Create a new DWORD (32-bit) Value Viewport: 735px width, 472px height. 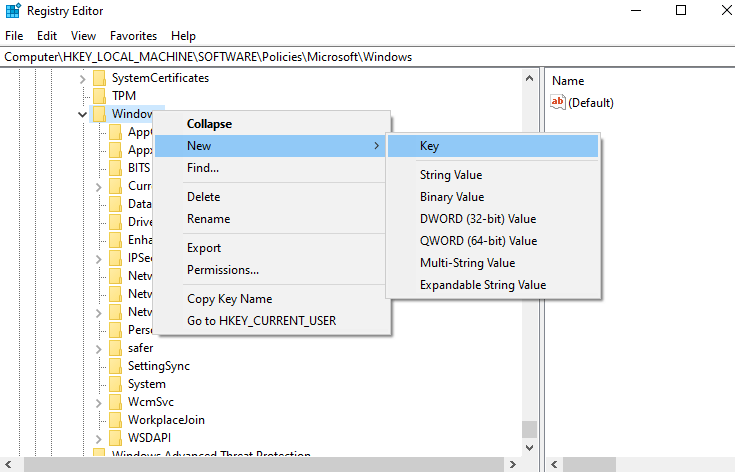click(x=493, y=219)
